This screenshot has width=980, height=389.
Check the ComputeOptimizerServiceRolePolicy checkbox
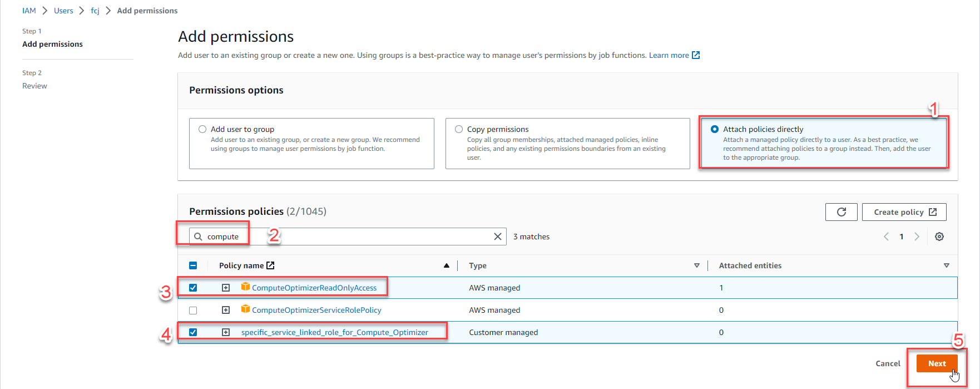pos(193,310)
